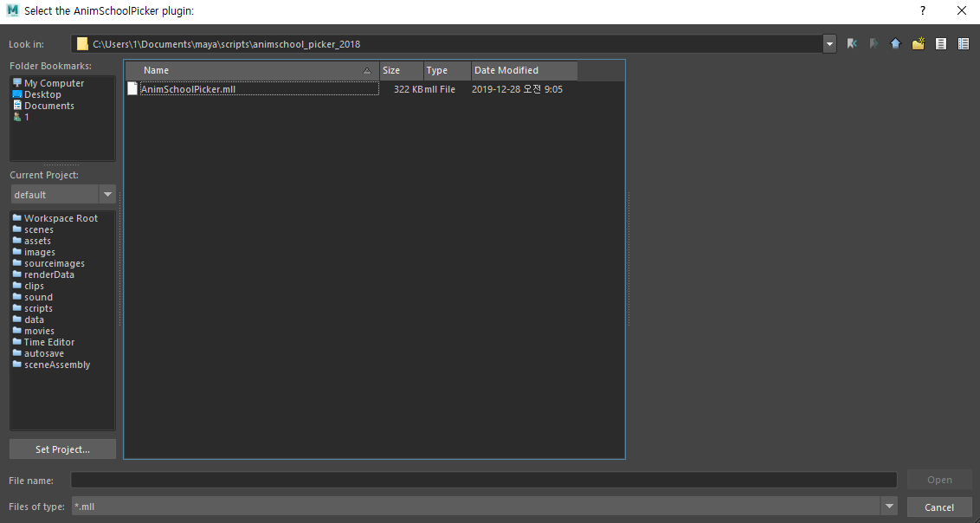
Task: Select Desktop bookmark
Action: pos(42,94)
